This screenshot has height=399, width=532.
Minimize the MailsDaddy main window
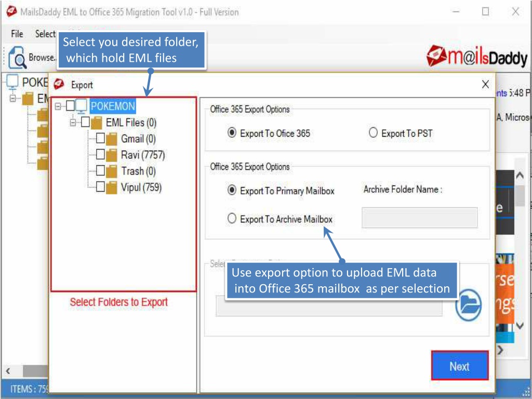click(456, 11)
